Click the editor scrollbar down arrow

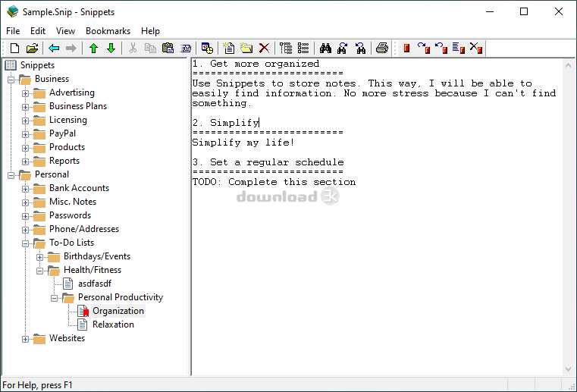[568, 369]
